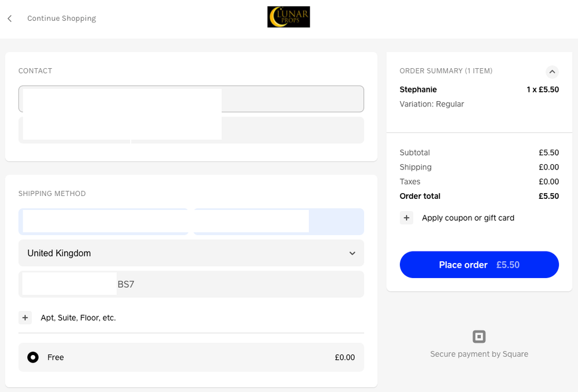The width and height of the screenshot is (578, 392).
Task: Click the plus icon beside Apply coupon
Action: tap(406, 218)
